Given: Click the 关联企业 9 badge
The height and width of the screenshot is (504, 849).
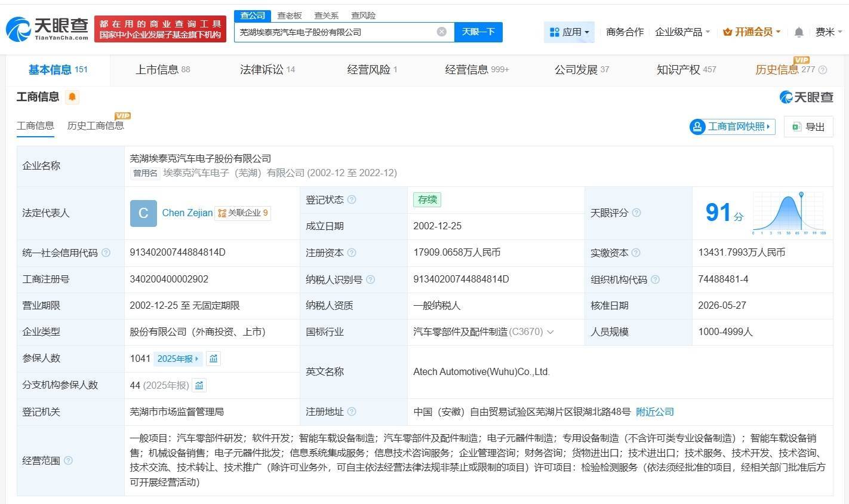Looking at the screenshot, I should (x=243, y=213).
